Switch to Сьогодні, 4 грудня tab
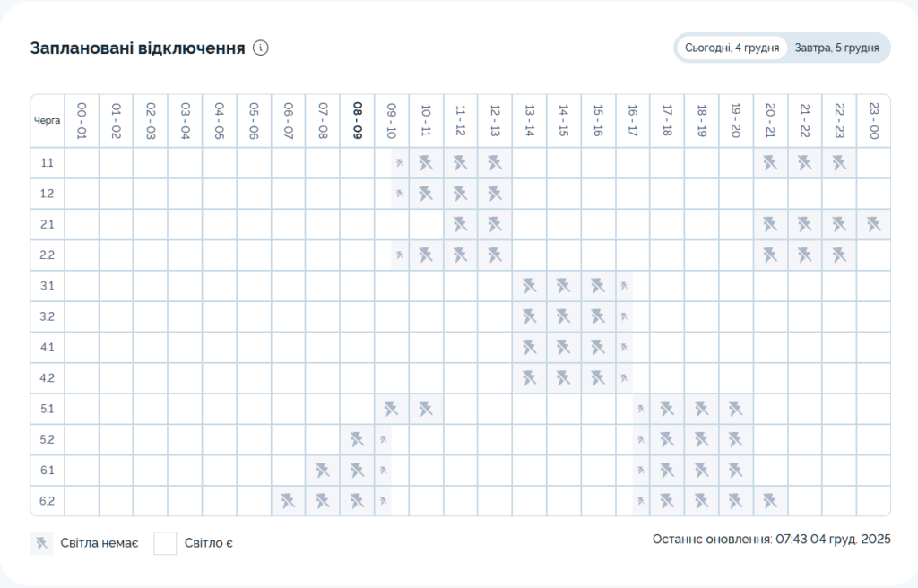918x588 pixels. (x=732, y=48)
